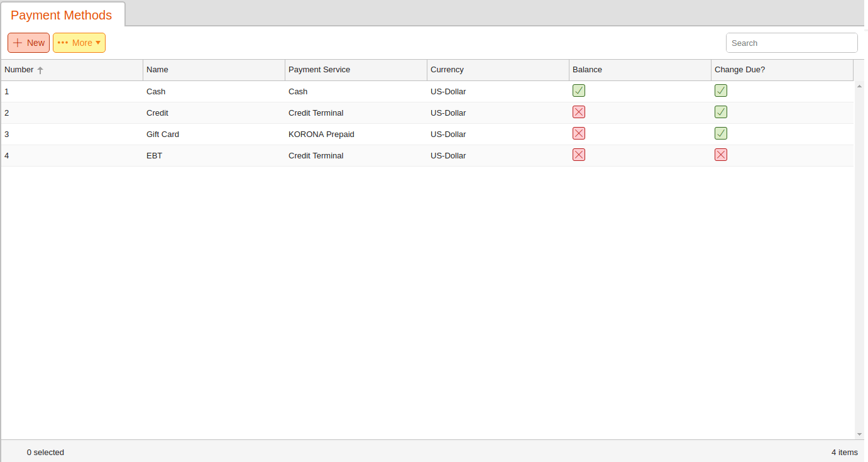Click the Cash row Change Due checkmark
Screen dimensions: 868x462
pyautogui.click(x=721, y=91)
